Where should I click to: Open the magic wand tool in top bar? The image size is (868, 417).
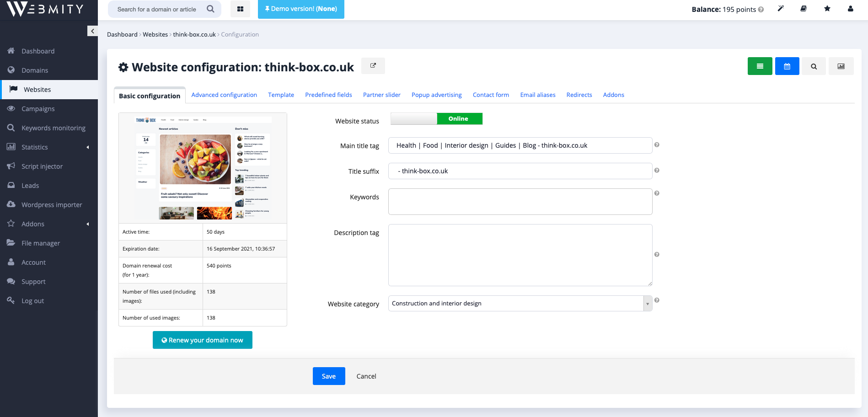coord(780,8)
